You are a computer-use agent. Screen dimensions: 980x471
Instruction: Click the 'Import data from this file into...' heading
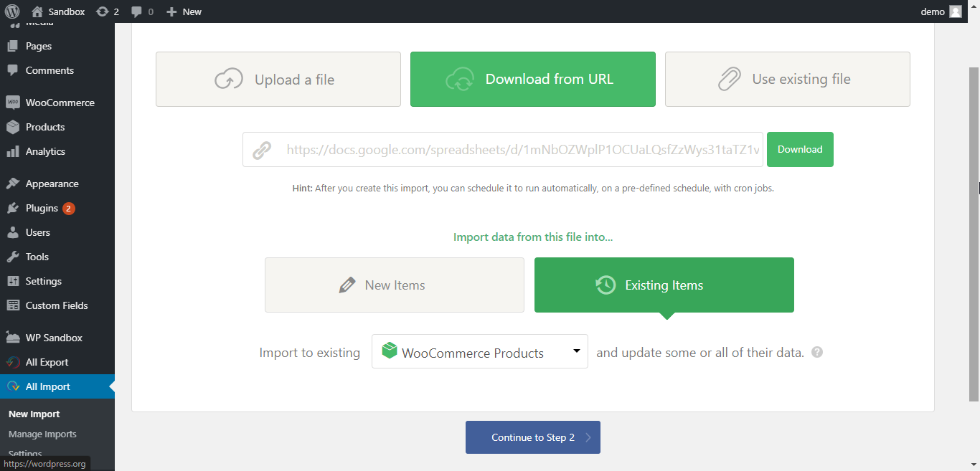point(533,237)
